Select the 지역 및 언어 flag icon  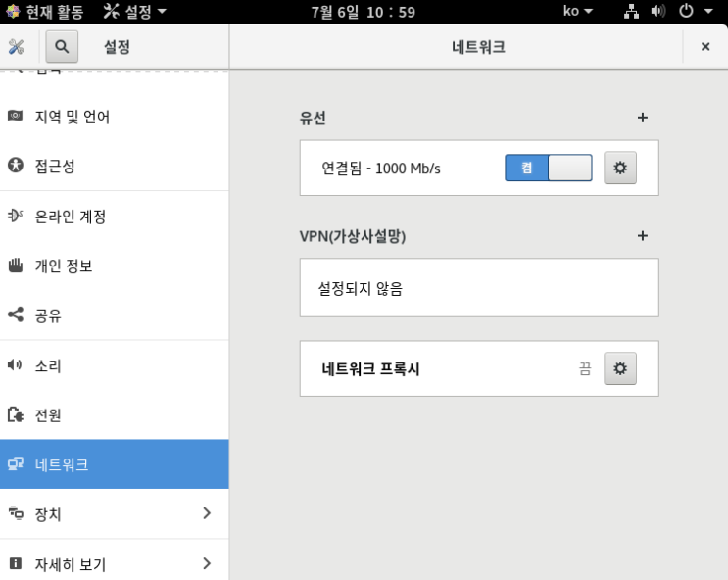click(15, 116)
